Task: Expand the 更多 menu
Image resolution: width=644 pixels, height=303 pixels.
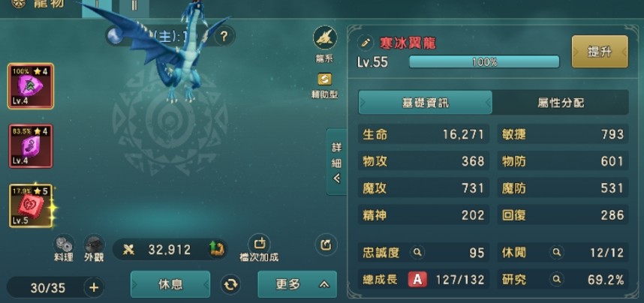Action: tap(297, 284)
